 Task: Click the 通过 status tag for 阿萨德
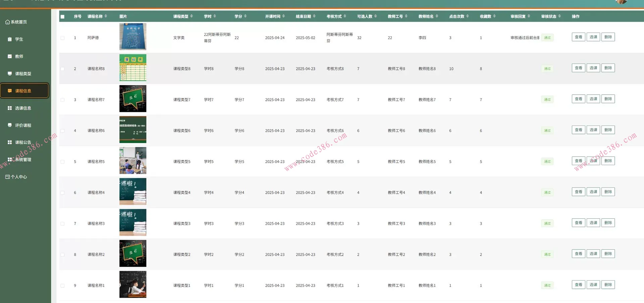point(547,38)
